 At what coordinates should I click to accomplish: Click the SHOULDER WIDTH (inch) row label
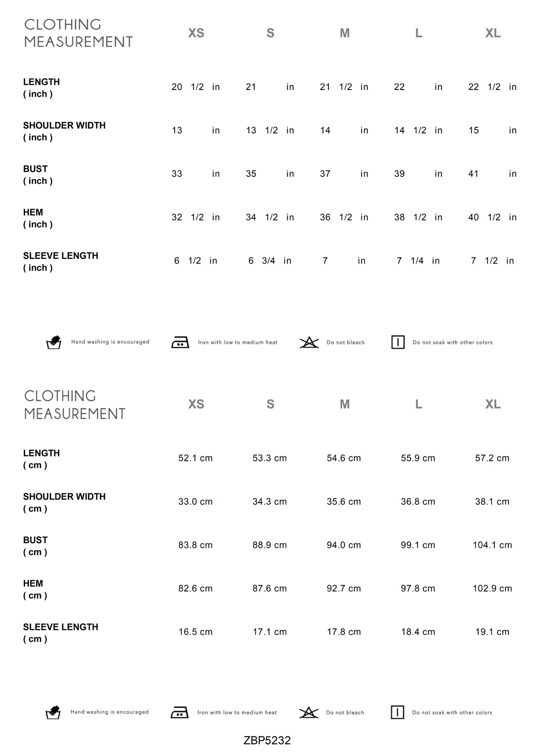64,131
